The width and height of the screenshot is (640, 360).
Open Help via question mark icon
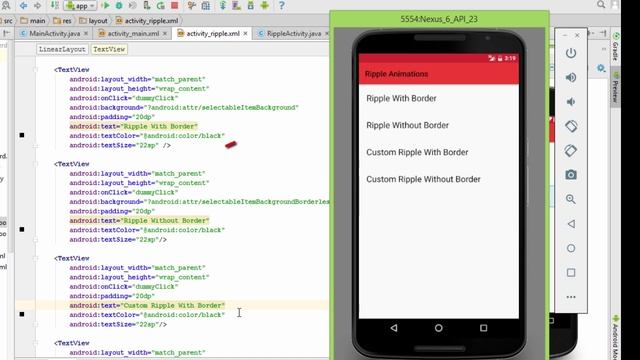click(x=282, y=5)
